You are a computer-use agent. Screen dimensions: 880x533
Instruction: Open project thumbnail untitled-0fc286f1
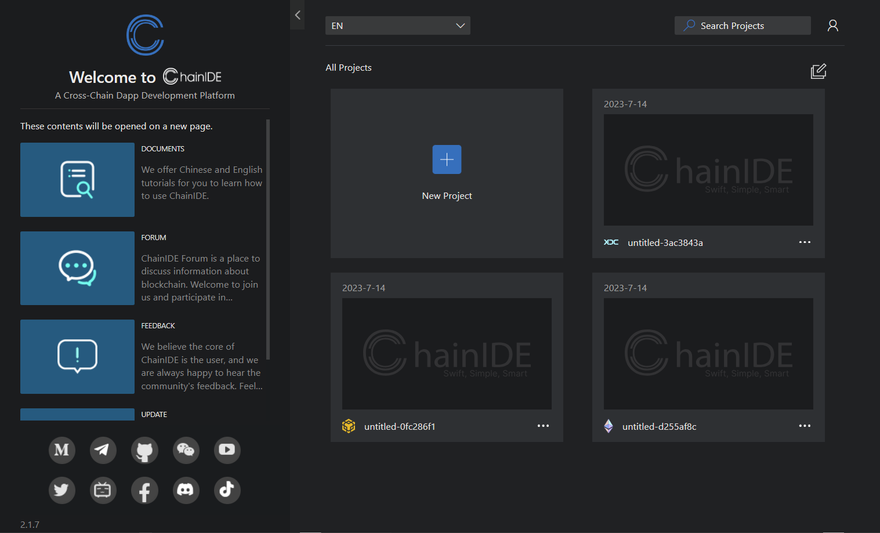447,353
